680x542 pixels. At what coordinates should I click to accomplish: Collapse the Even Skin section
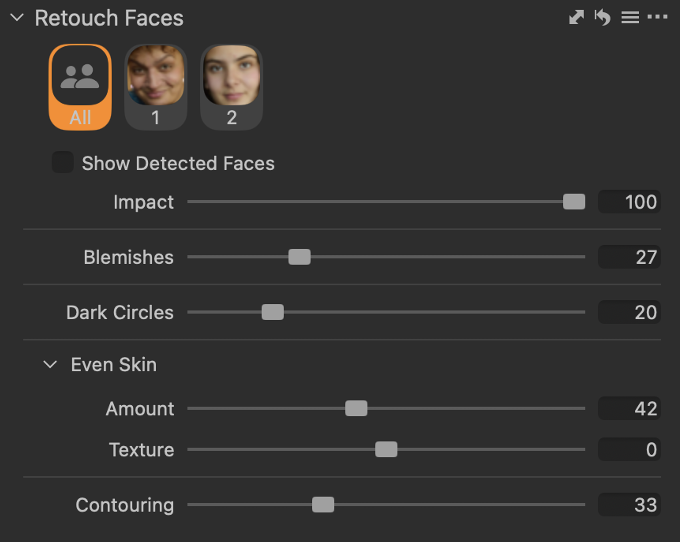point(50,364)
